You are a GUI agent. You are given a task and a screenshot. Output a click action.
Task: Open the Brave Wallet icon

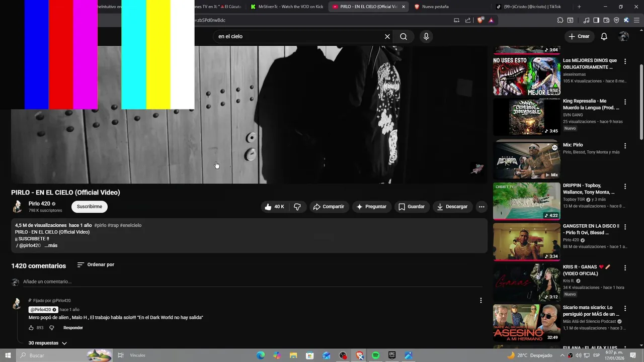606,20
